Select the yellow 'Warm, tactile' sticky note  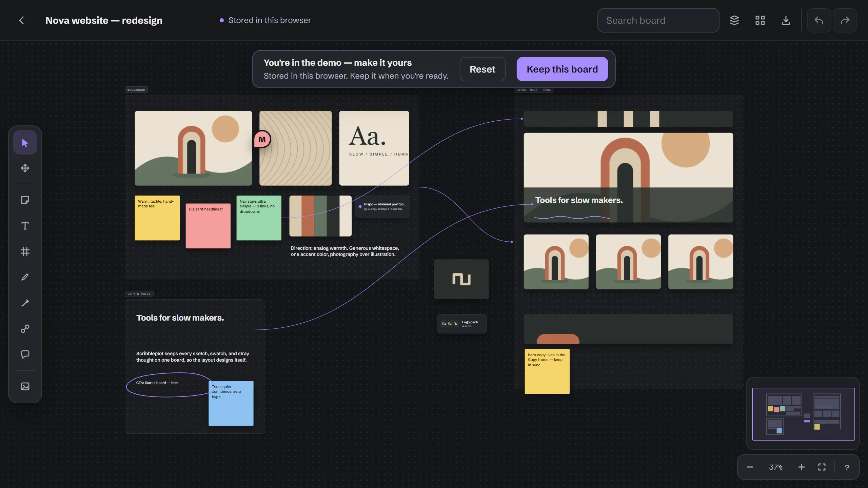[157, 218]
